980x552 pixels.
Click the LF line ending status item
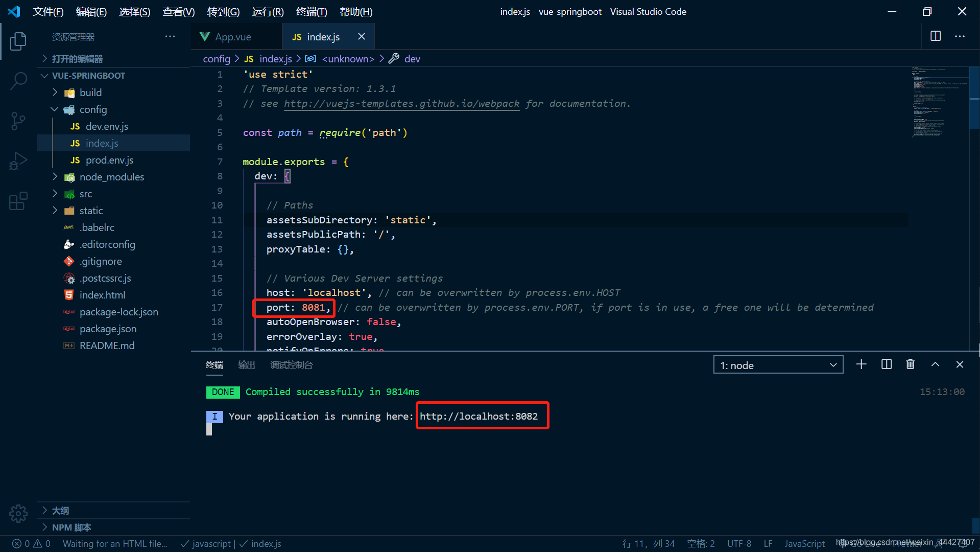[x=768, y=544]
